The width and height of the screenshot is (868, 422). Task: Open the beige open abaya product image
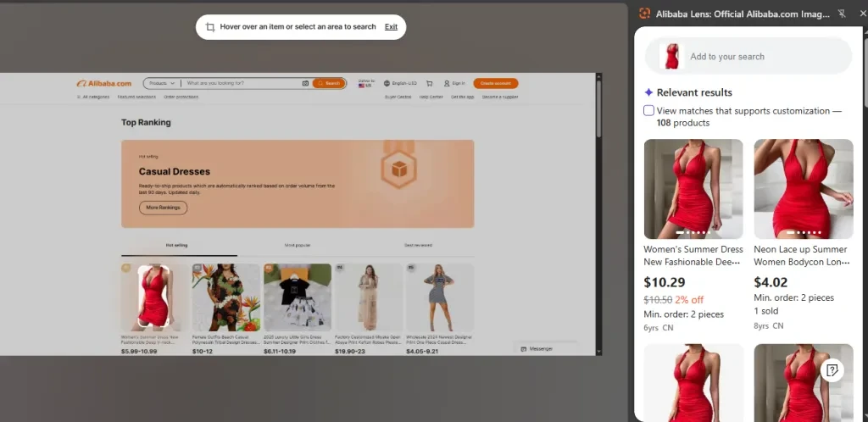coord(369,297)
